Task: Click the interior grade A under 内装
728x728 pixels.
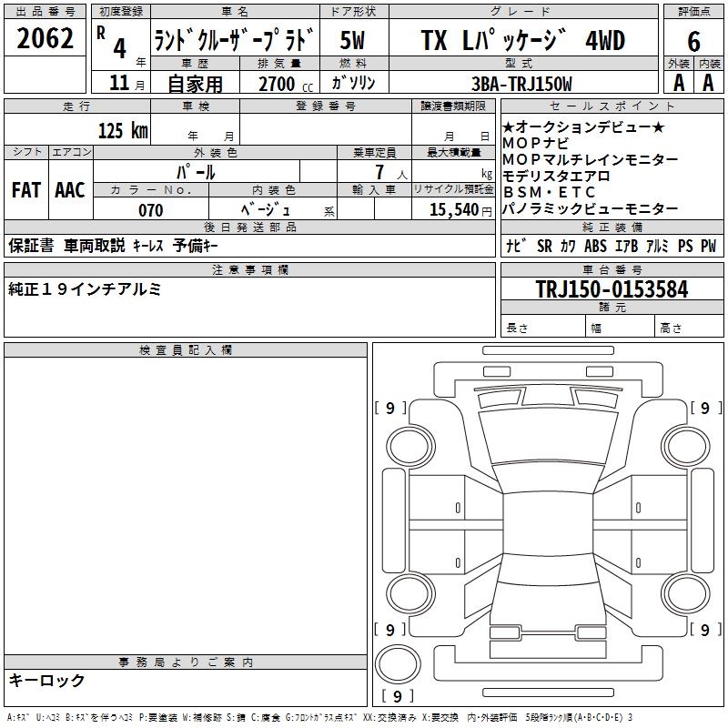Action: [708, 82]
